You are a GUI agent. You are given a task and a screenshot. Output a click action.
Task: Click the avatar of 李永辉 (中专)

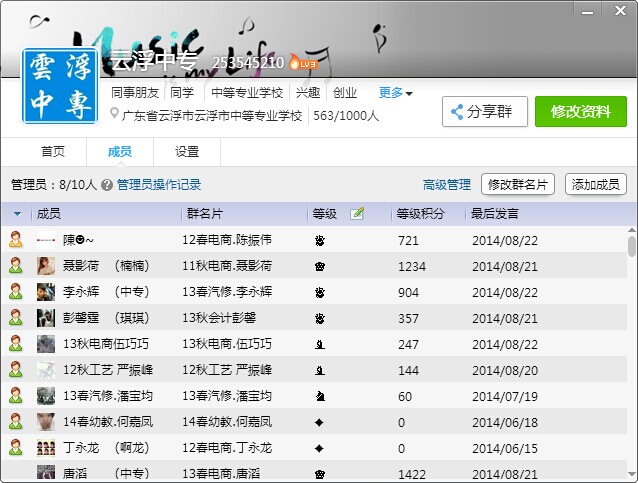point(46,292)
